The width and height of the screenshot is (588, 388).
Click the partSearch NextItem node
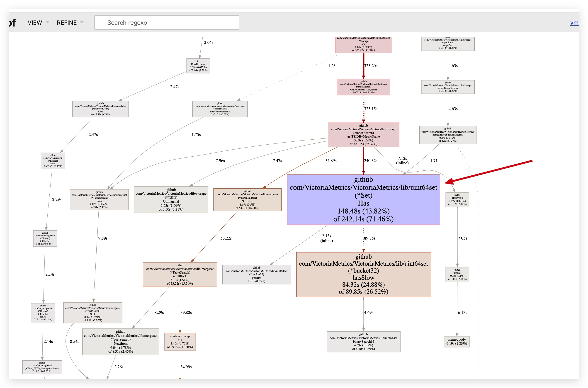(x=121, y=342)
